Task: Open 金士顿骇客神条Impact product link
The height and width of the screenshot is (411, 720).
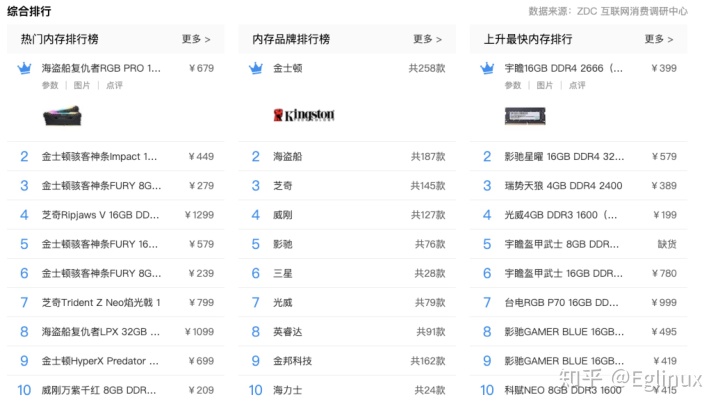Action: [x=99, y=157]
